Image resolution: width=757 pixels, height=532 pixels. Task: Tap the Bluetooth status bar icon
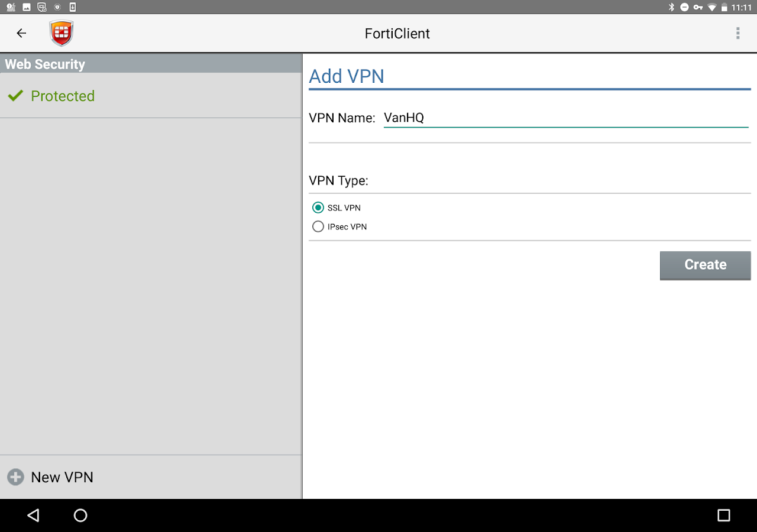[671, 7]
